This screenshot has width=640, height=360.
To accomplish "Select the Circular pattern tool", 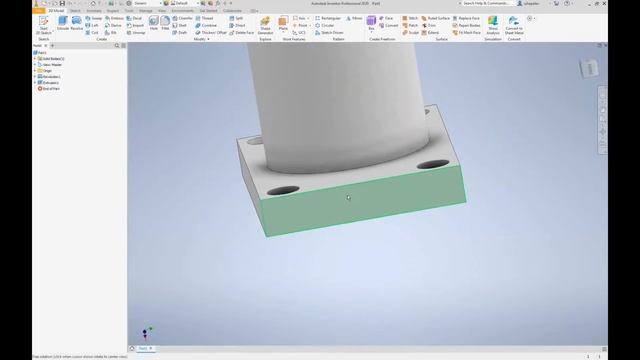I will [324, 25].
